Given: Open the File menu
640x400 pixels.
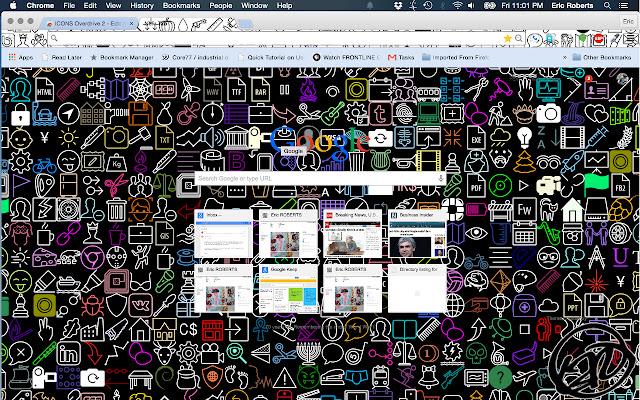Looking at the screenshot, I should tap(69, 5).
